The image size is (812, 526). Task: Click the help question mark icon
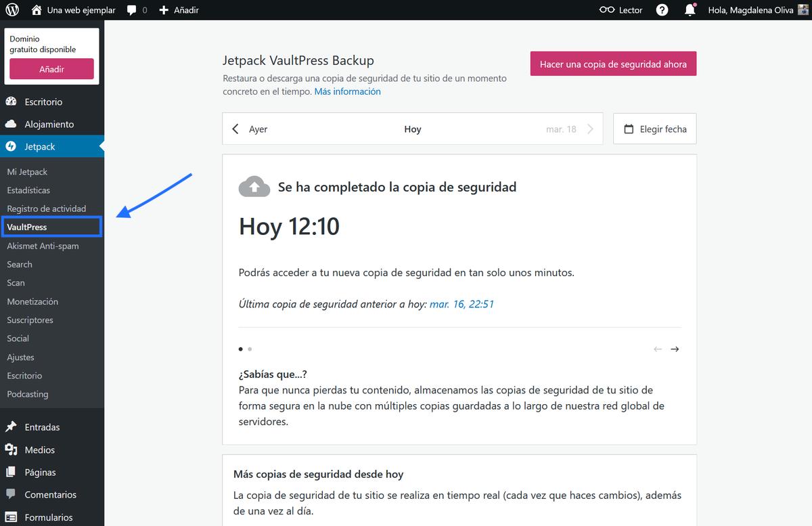(662, 9)
